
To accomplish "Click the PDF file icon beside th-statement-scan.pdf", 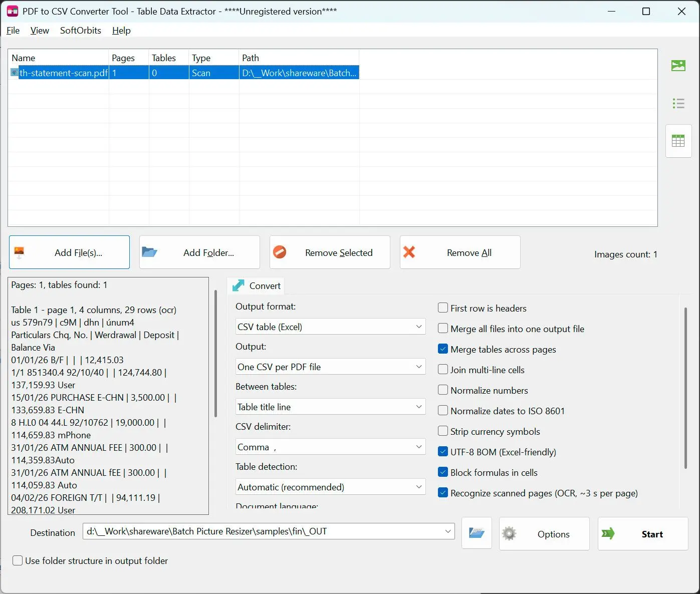I will 15,73.
